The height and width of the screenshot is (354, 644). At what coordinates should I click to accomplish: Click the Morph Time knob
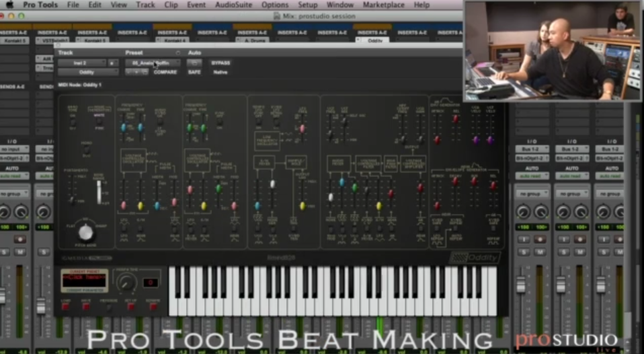pos(126,283)
